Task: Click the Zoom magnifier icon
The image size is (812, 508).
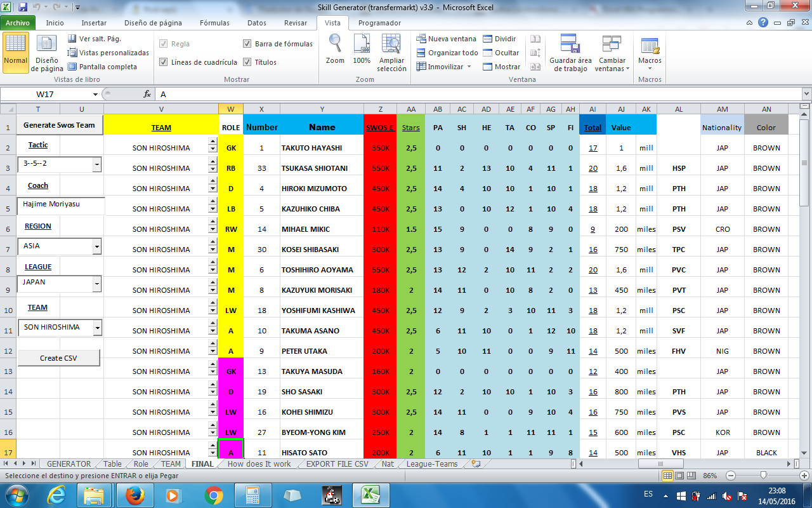Action: pyautogui.click(x=335, y=44)
